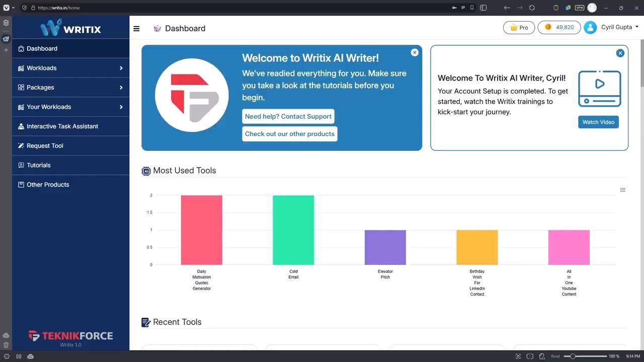Image resolution: width=644 pixels, height=362 pixels.
Task: Expand the Packages sidebar menu
Action: 70,87
